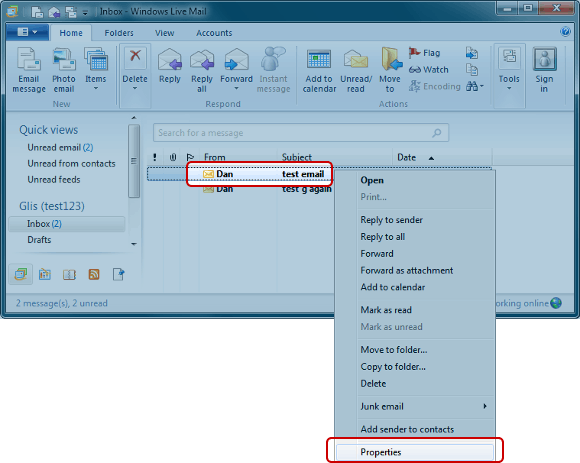Sort by Priority exclamation column header
The width and height of the screenshot is (580, 463).
coord(155,158)
